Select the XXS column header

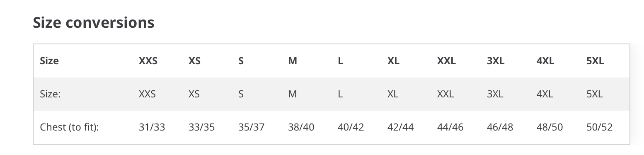[x=148, y=61]
